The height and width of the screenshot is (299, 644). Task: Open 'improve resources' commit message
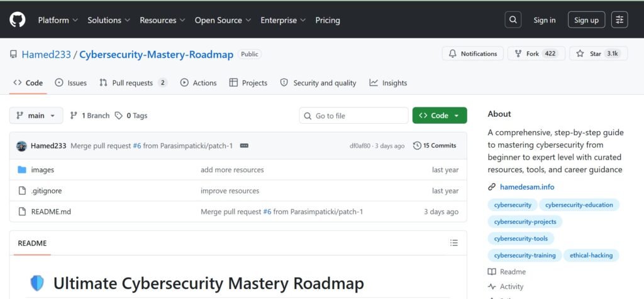(230, 191)
